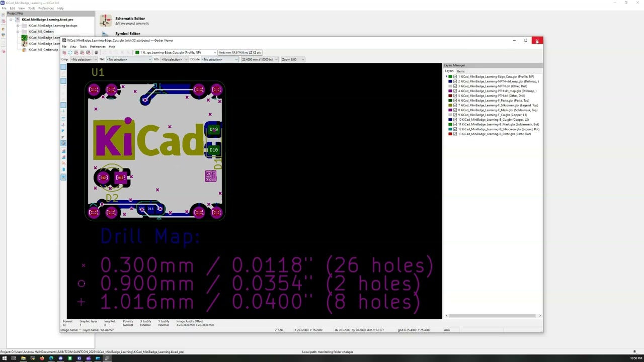Click the Open Gerber plot files icon
Viewport: 644px width, 362px height.
click(x=76, y=52)
